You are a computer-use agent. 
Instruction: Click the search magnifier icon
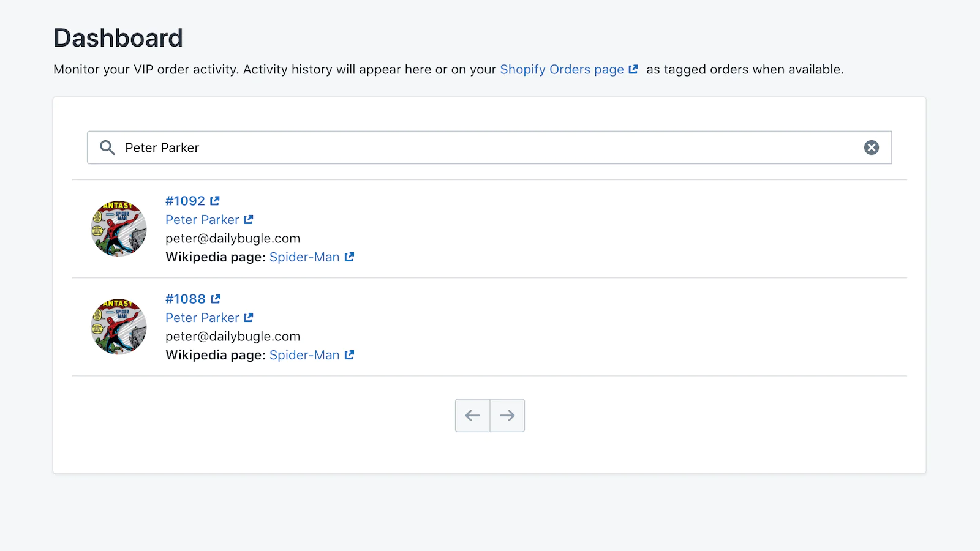107,148
